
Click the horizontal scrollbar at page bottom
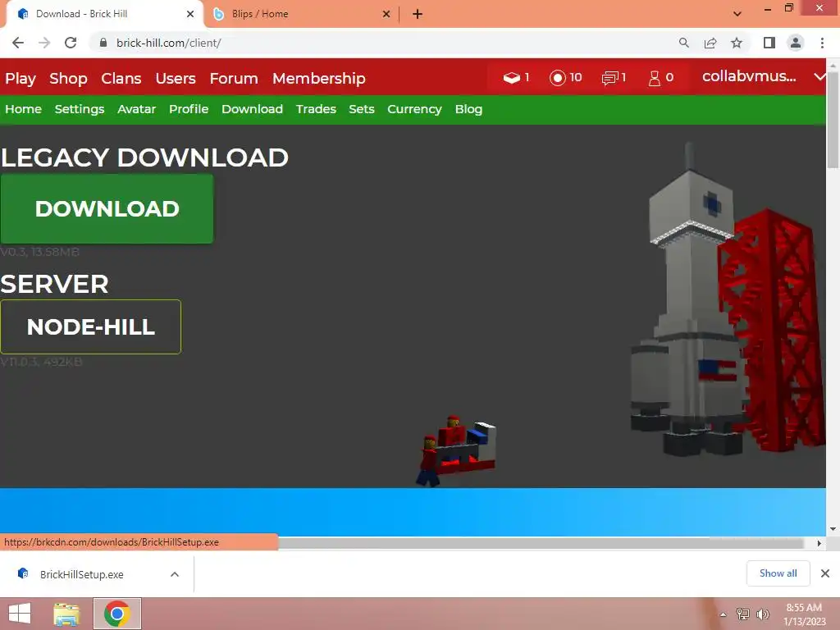[x=540, y=543]
